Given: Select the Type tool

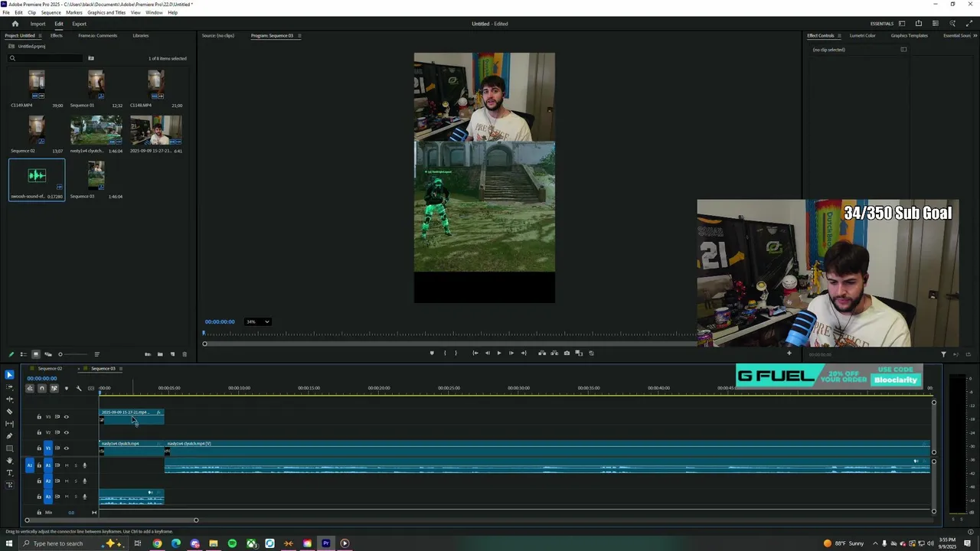Looking at the screenshot, I should tap(9, 473).
